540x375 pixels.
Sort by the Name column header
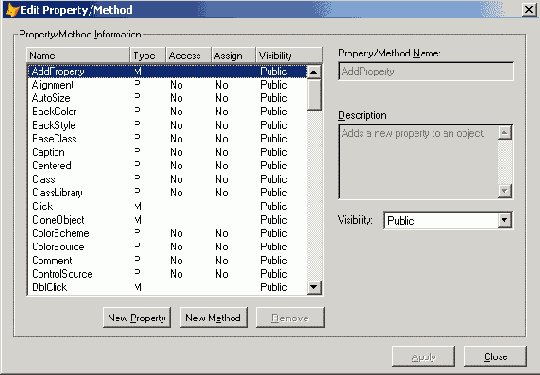tap(78, 55)
